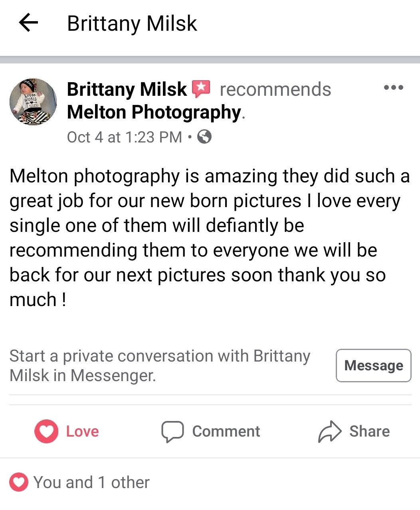The height and width of the screenshot is (510, 420).
Task: Click the 'Start a private conversation' prompt text
Action: coord(160,365)
